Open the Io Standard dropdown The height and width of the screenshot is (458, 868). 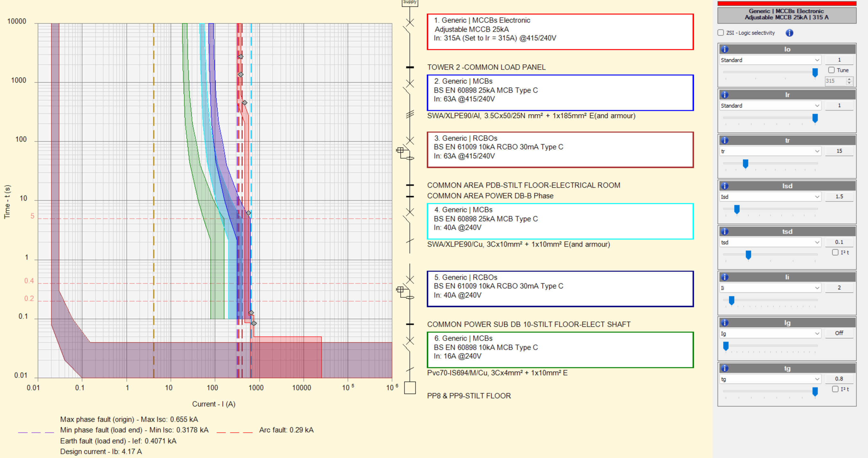tap(770, 60)
